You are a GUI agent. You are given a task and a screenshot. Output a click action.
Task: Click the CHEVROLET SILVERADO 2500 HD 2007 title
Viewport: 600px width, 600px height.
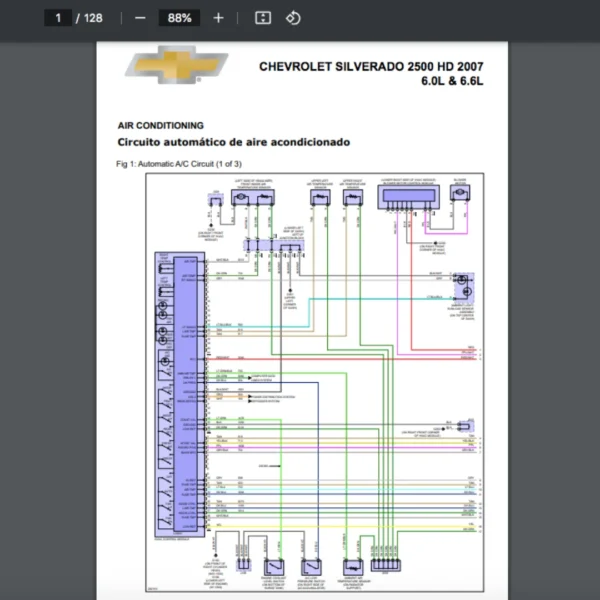point(370,67)
